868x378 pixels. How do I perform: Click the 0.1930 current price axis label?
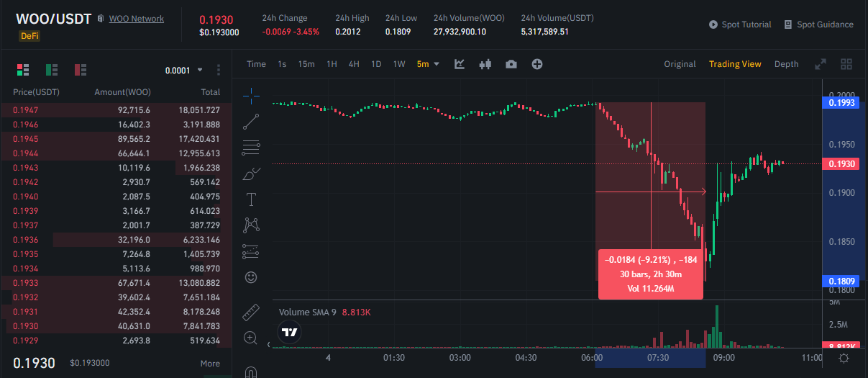pyautogui.click(x=841, y=164)
